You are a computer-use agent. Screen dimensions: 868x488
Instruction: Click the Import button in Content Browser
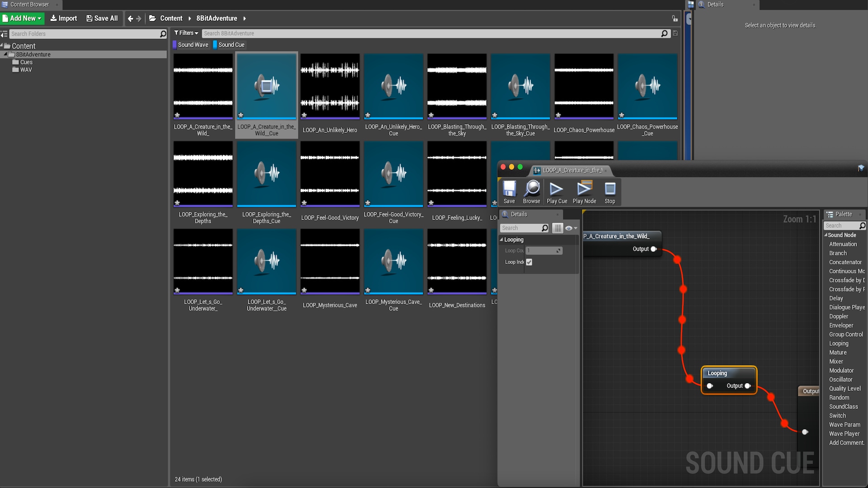pos(64,19)
